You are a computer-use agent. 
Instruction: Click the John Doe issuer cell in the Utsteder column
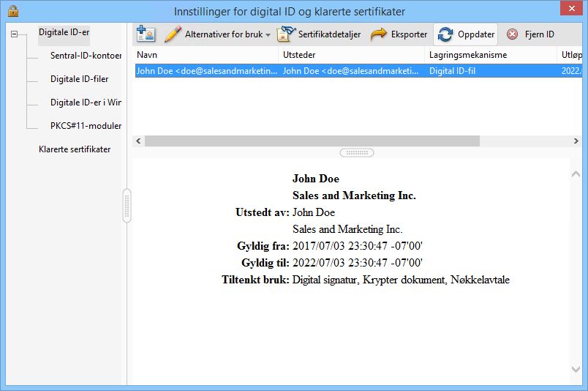[351, 71]
